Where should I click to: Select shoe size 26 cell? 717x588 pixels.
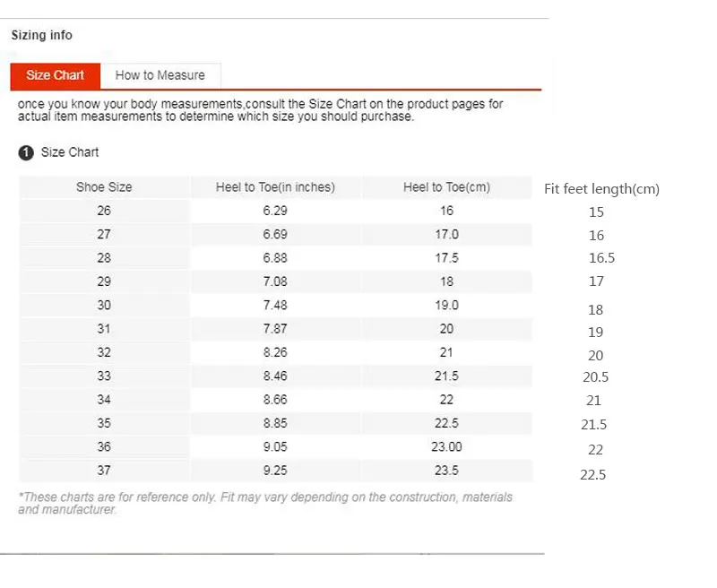coord(104,211)
